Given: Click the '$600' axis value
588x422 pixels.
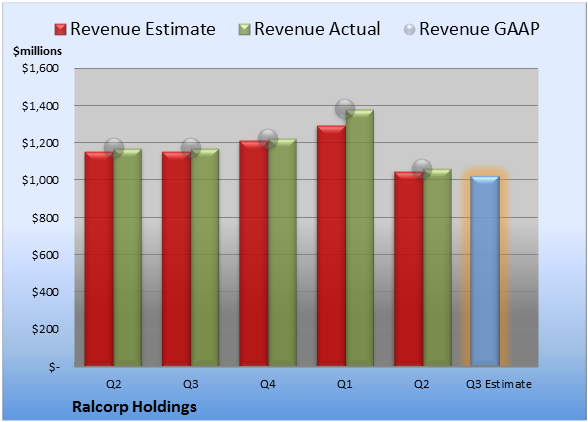Looking at the screenshot, I should click(x=45, y=255).
